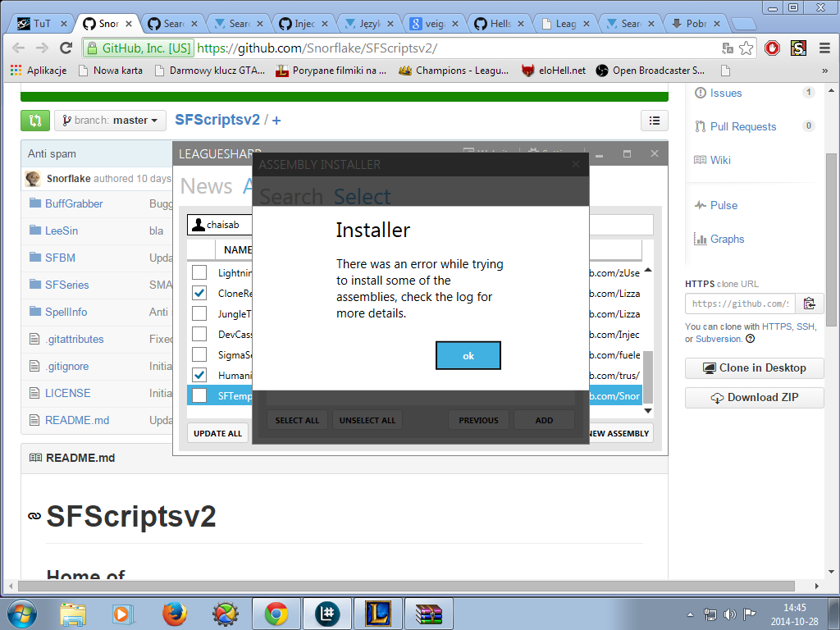Switch to the Pobr download tab

[x=696, y=24]
